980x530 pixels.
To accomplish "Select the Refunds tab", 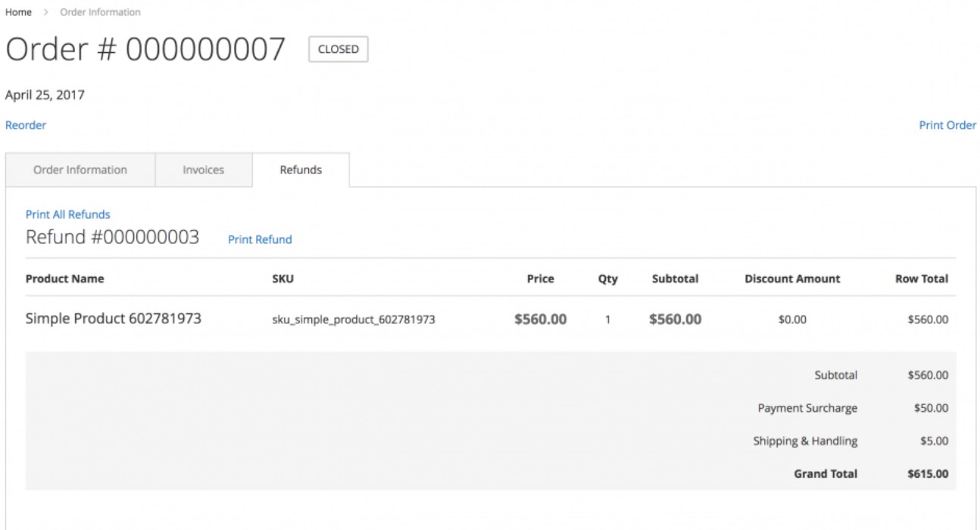I will 301,170.
